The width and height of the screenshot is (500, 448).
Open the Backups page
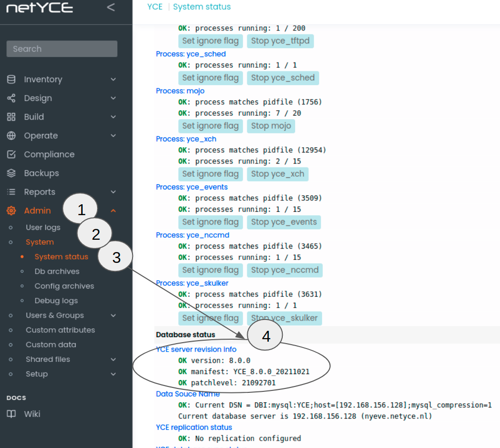click(41, 173)
